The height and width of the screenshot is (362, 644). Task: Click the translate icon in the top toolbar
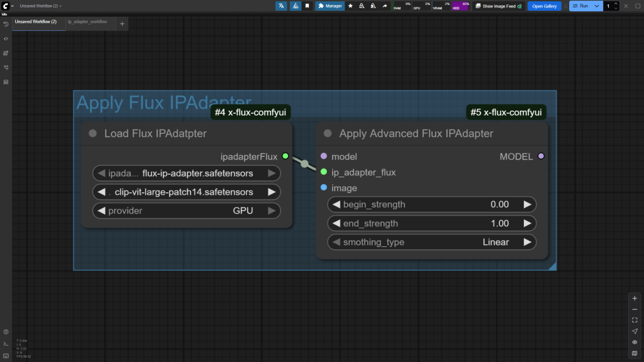point(280,6)
